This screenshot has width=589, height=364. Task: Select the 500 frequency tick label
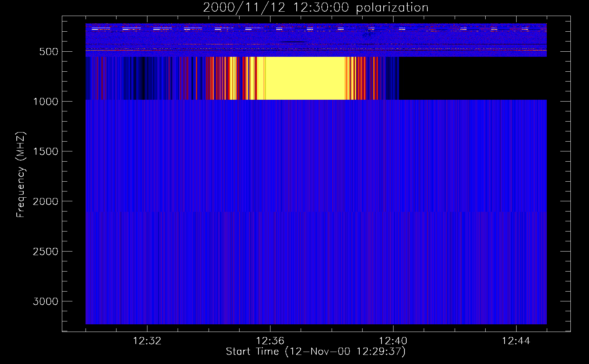pyautogui.click(x=49, y=52)
